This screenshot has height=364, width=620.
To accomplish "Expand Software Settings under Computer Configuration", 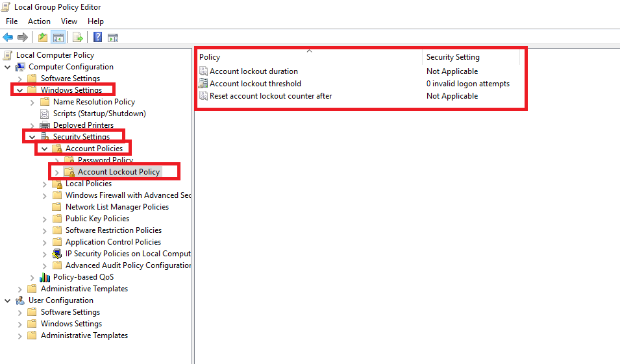I will tap(19, 79).
